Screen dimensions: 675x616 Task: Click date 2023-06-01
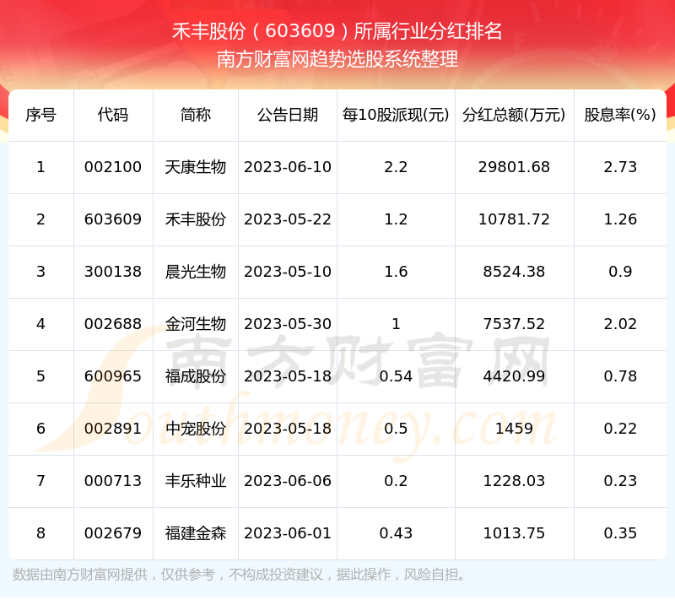click(288, 533)
